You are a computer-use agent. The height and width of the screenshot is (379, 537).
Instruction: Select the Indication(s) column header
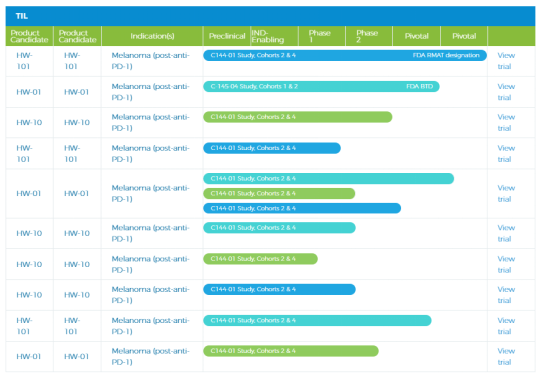pos(152,36)
